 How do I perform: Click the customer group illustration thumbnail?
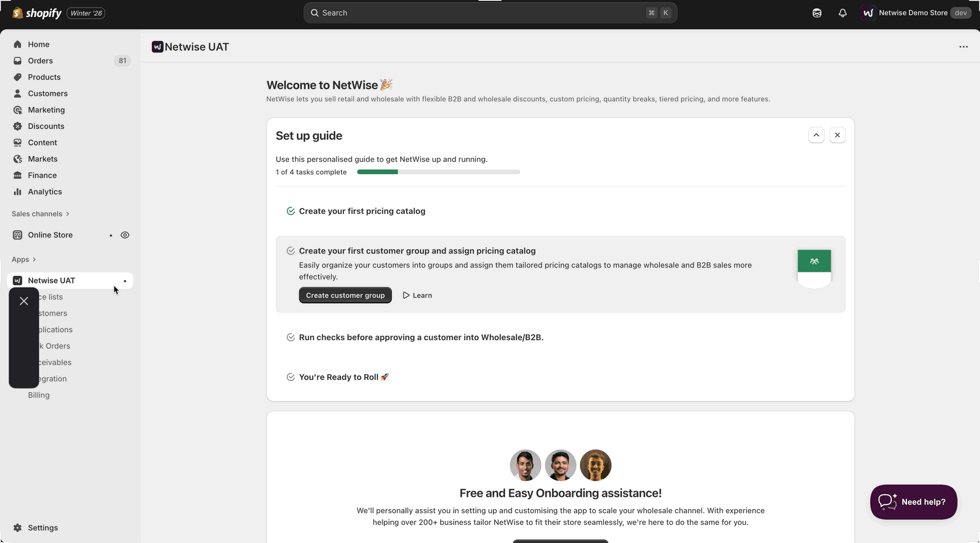(814, 269)
